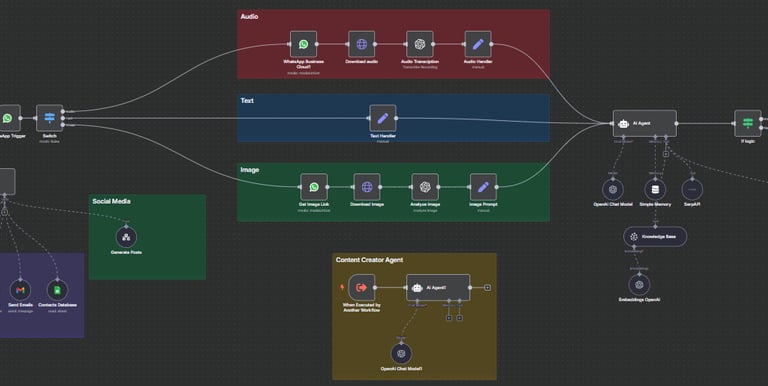The height and width of the screenshot is (386, 768).
Task: Open the OpenAI Chat Model1 node
Action: click(401, 354)
